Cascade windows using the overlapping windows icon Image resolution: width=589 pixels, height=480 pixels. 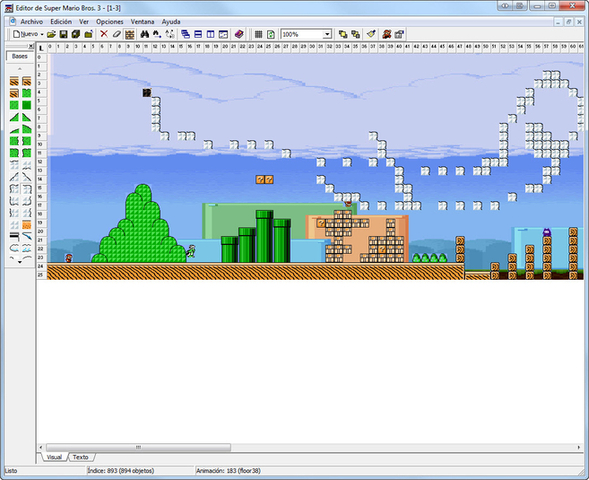tap(186, 34)
